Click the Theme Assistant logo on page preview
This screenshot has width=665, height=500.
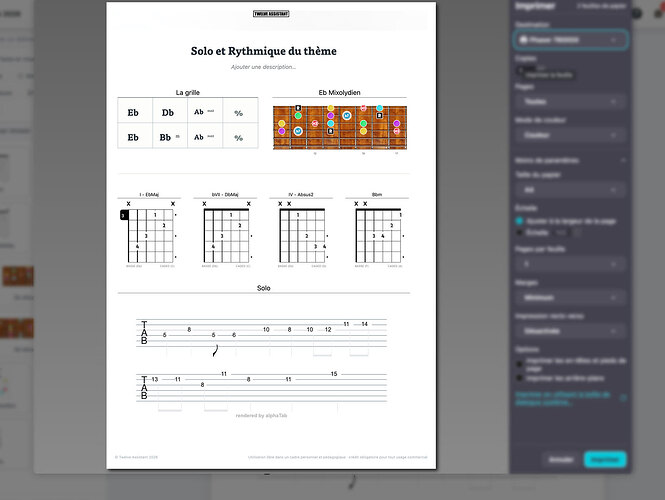tap(271, 14)
